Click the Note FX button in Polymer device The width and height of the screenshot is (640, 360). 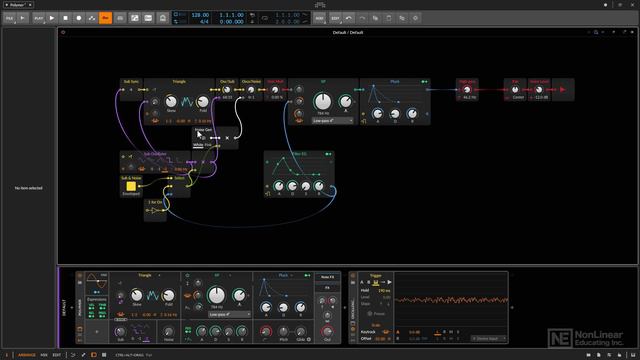327,277
